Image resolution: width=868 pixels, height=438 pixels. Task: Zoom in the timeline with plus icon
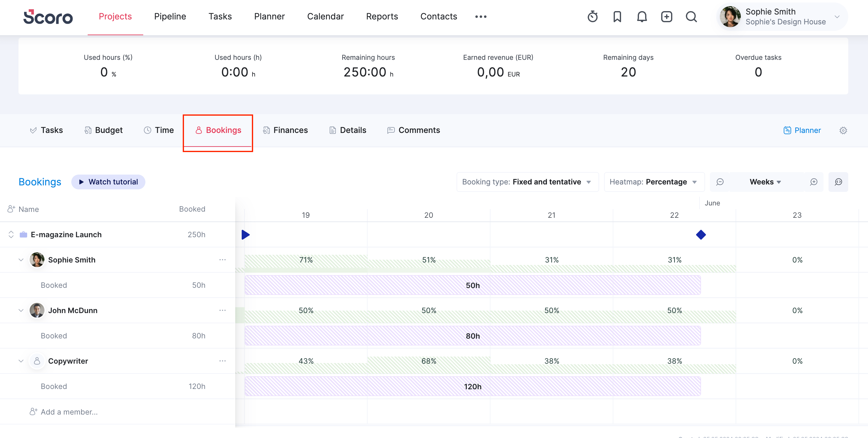tap(814, 182)
